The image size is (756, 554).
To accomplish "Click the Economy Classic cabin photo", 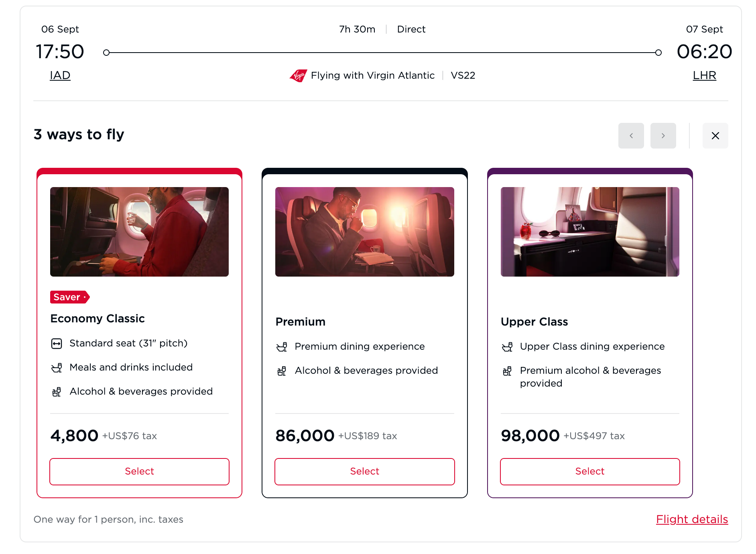I will tap(139, 232).
